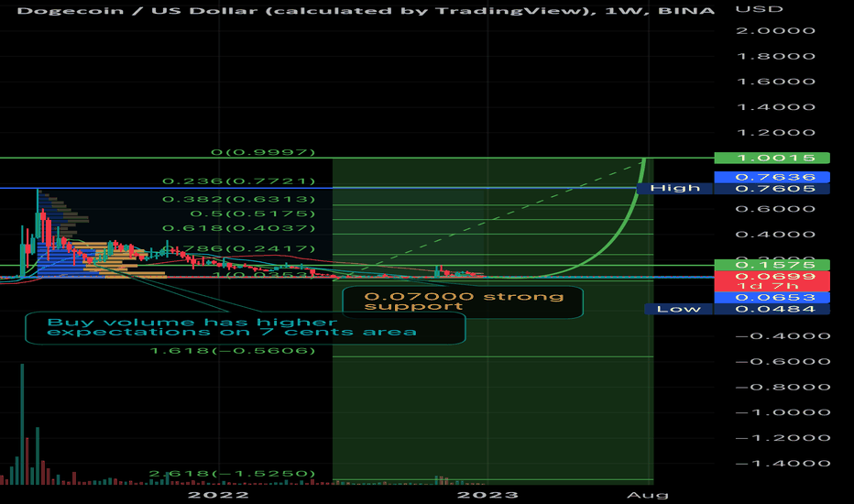Select the 'Buy volume has higher expectations' callout
854x504 pixels.
point(246,328)
